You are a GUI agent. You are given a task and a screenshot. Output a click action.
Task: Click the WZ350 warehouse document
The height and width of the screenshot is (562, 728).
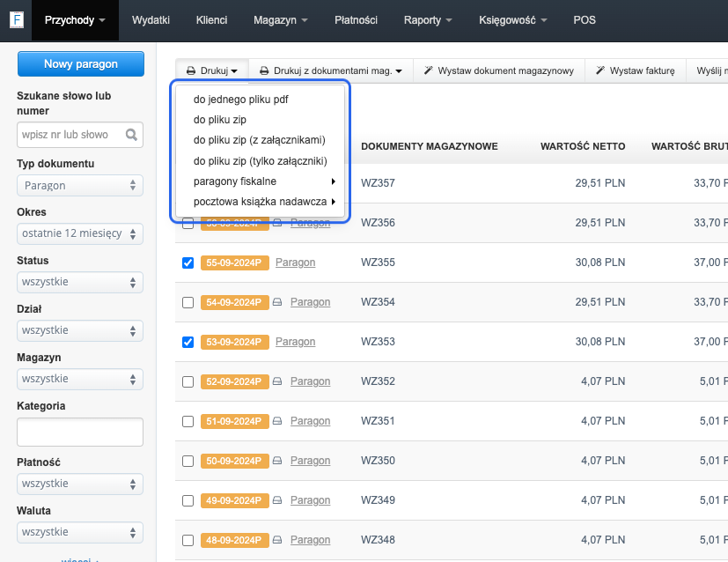(378, 461)
